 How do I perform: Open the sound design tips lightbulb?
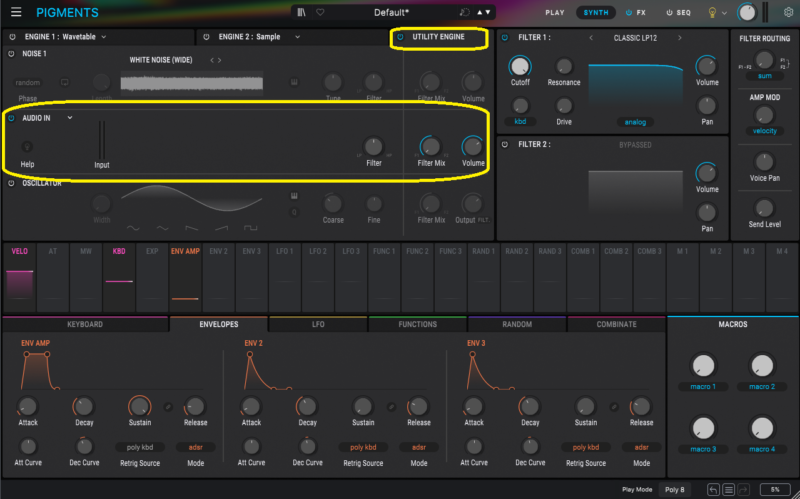click(712, 13)
